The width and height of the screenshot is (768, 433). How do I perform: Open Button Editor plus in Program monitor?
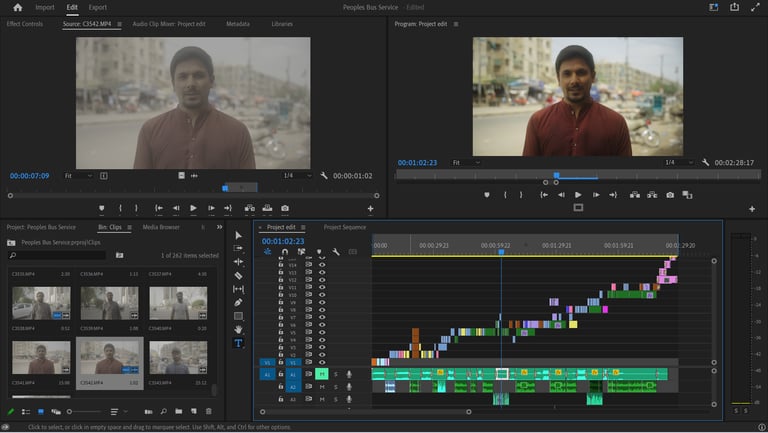(752, 209)
